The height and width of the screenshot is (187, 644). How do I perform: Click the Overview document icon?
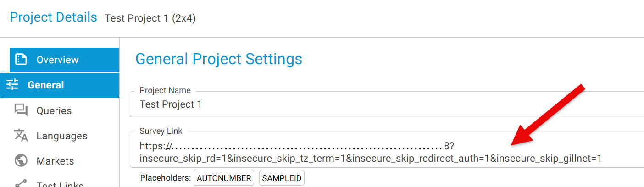pyautogui.click(x=21, y=60)
